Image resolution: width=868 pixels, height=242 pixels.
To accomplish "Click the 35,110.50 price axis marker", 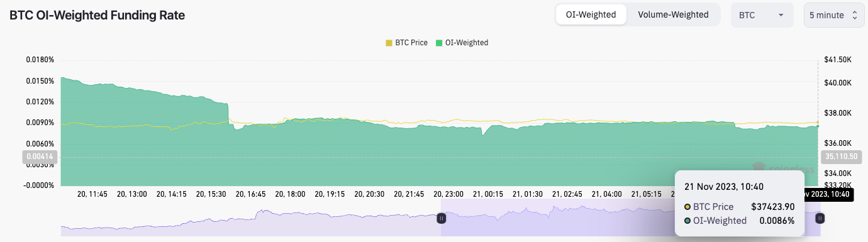I will click(x=842, y=157).
